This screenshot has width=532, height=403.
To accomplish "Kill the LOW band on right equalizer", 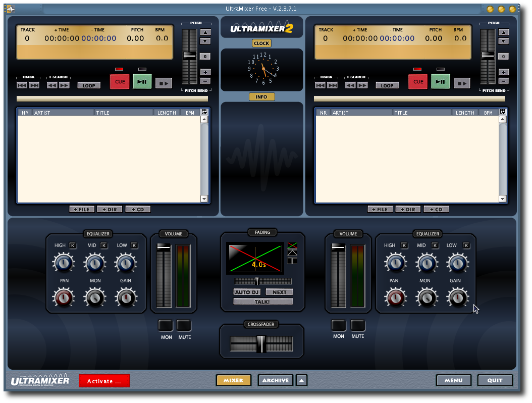I will (x=466, y=245).
